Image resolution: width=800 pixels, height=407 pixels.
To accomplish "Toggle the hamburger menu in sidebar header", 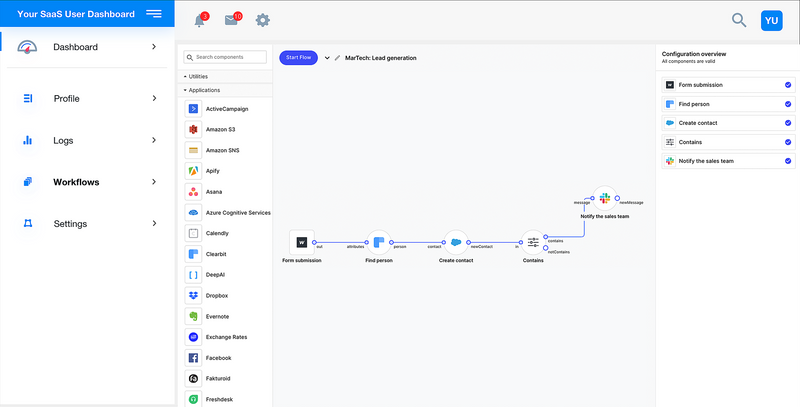I will coord(154,14).
